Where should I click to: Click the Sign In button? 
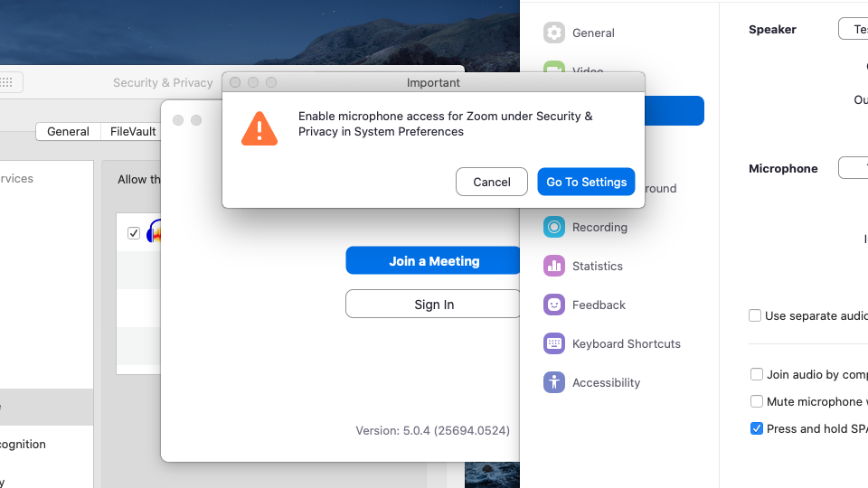(433, 304)
